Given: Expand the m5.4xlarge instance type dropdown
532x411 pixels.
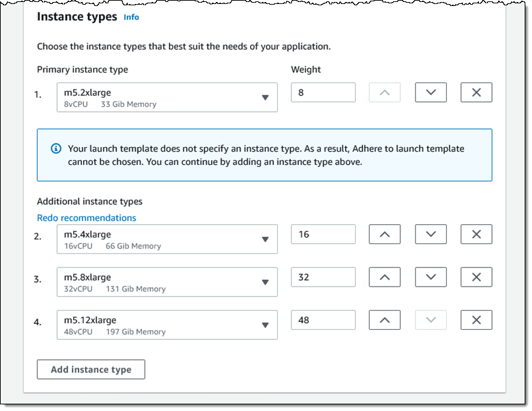Looking at the screenshot, I should [x=167, y=239].
